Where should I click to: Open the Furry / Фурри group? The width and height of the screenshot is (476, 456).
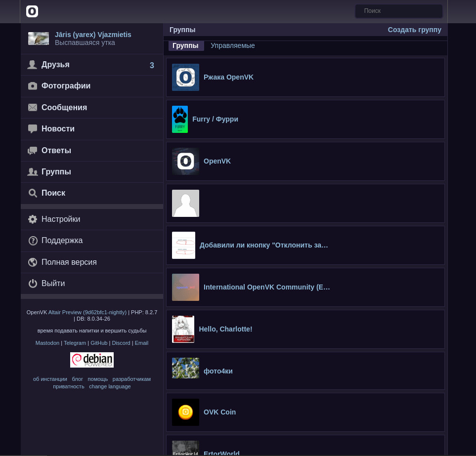215,119
